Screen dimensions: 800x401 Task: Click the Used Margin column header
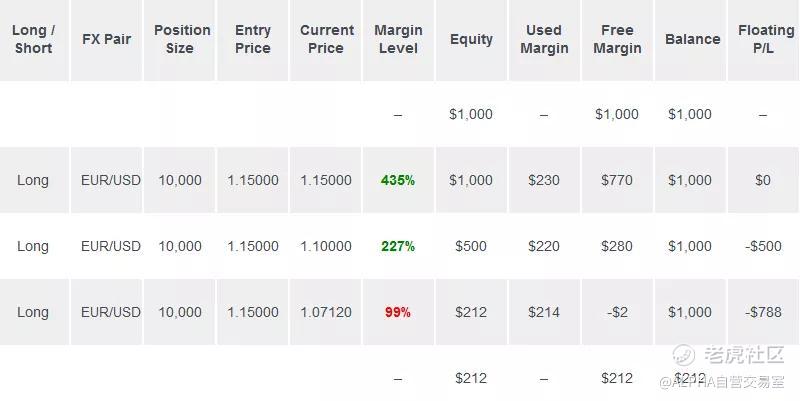click(x=544, y=39)
